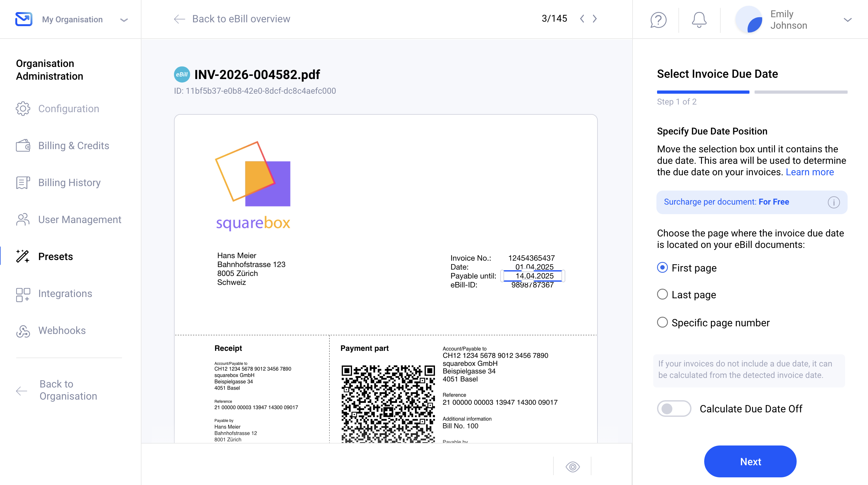
Task: Click the Hans Meier address line
Action: (x=236, y=256)
